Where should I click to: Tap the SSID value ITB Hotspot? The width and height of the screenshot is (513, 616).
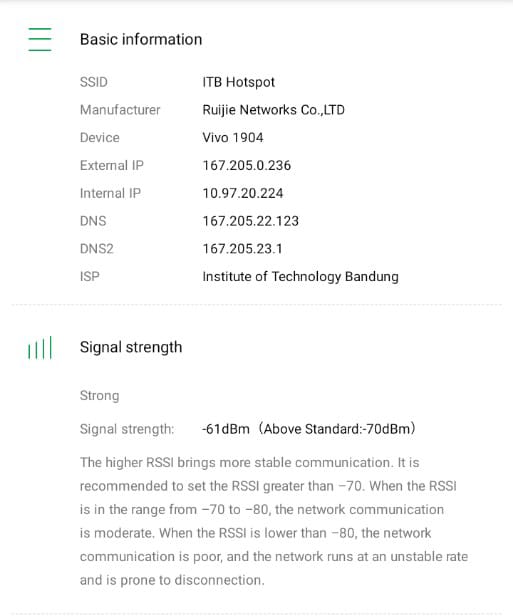point(238,82)
